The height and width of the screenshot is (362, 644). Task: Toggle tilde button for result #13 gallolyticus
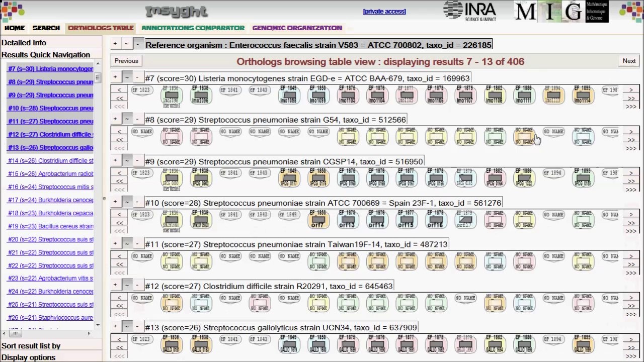coord(126,327)
